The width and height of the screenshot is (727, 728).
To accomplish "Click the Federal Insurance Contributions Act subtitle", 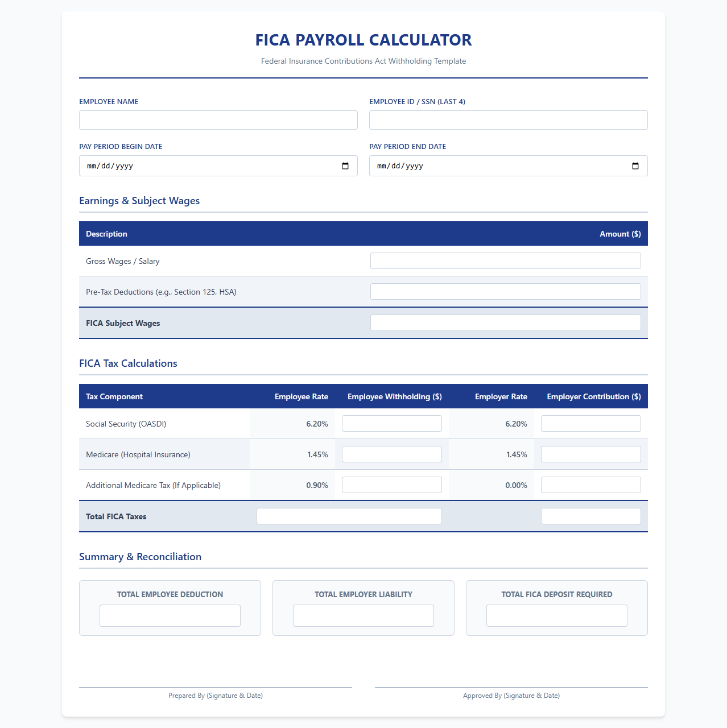I will (363, 61).
